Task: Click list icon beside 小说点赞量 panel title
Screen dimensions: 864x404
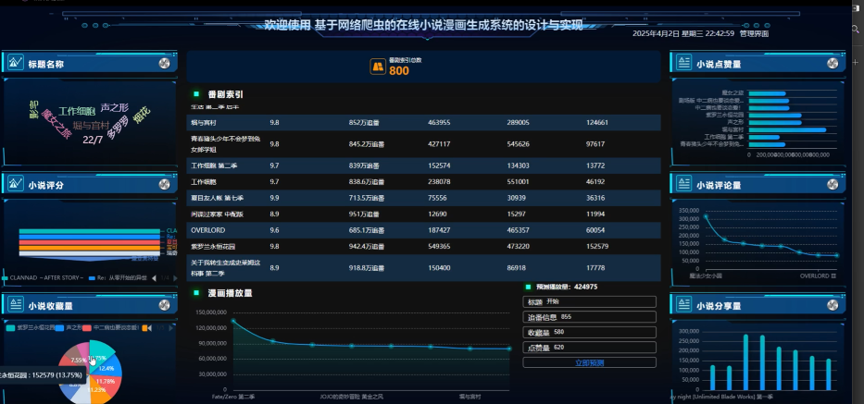Action: point(683,63)
